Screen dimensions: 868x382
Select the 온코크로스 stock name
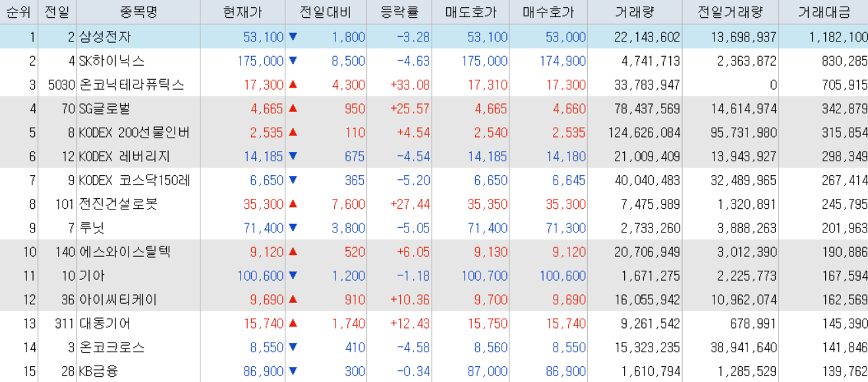click(111, 347)
